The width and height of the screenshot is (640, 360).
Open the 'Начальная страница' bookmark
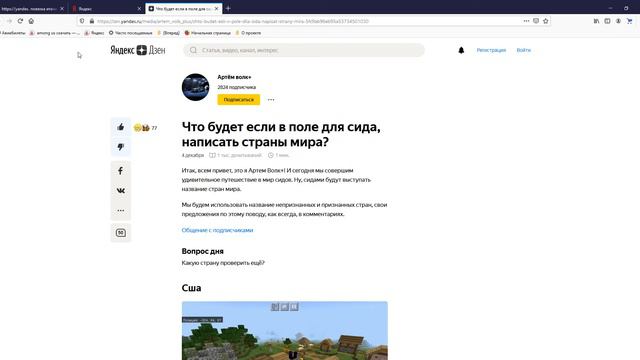click(208, 33)
